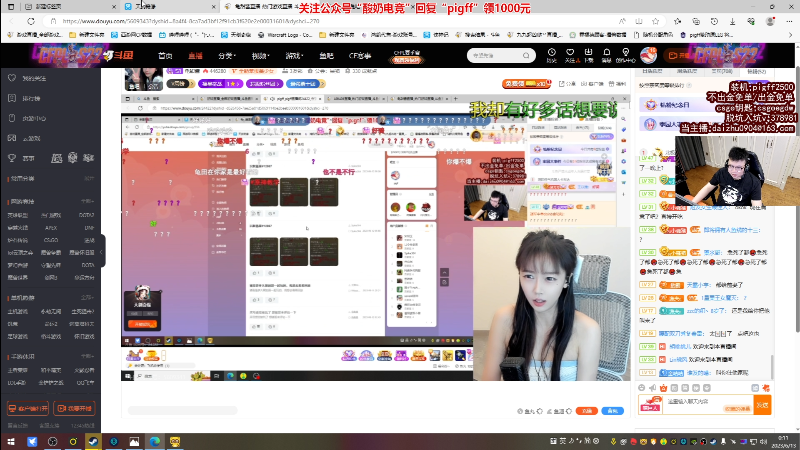Click the cloud gaming controller icon in the sidebar

12,138
